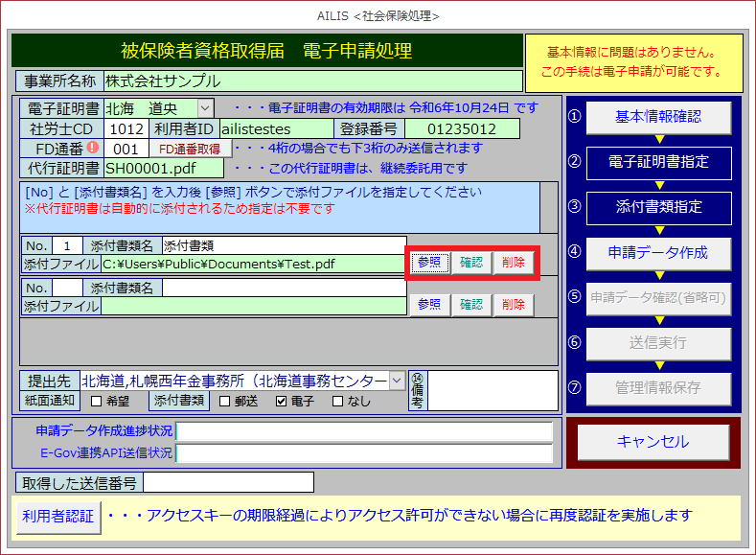Click the 備考 text input box

click(492, 390)
